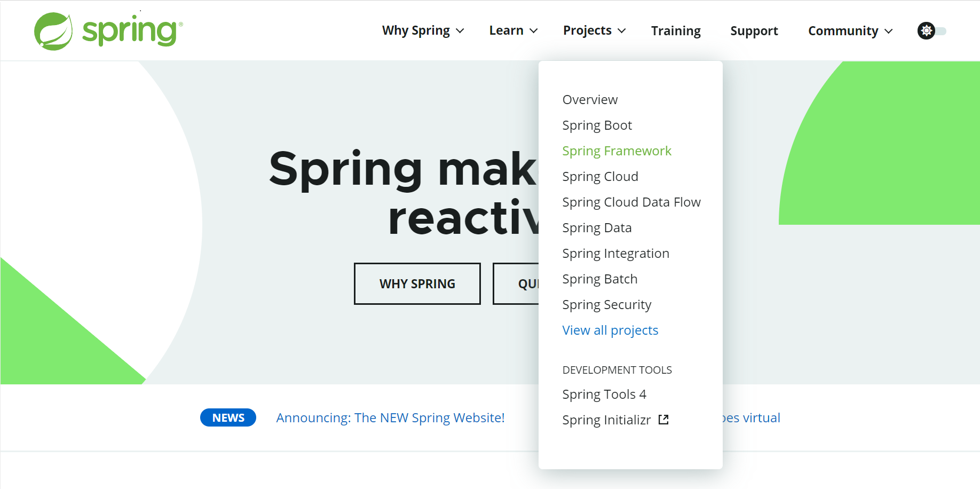980x489 pixels.
Task: Click the blue NEWS badge
Action: tap(228, 417)
